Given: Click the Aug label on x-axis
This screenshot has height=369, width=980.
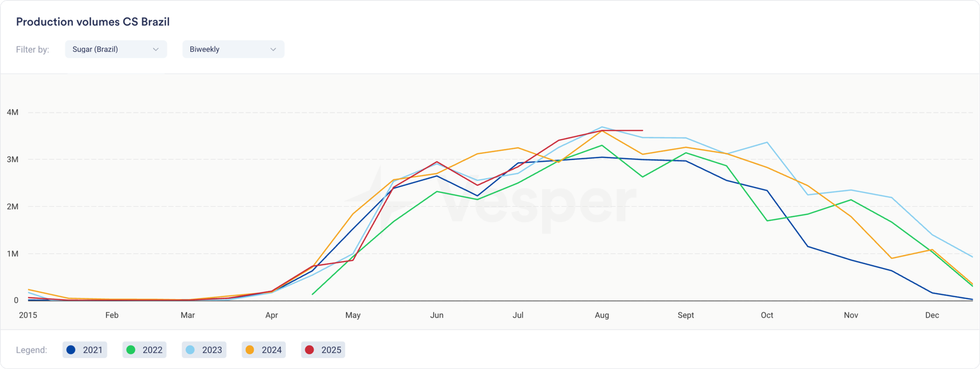Looking at the screenshot, I should 601,315.
